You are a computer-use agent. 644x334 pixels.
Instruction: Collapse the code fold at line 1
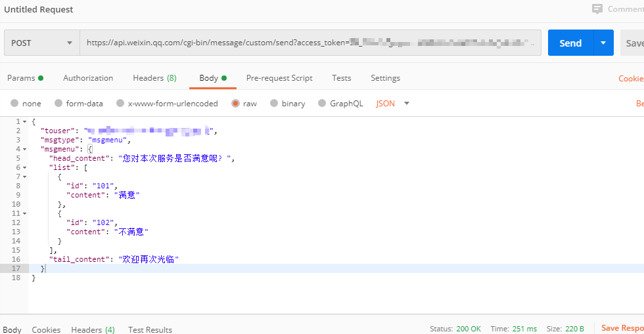pos(25,122)
